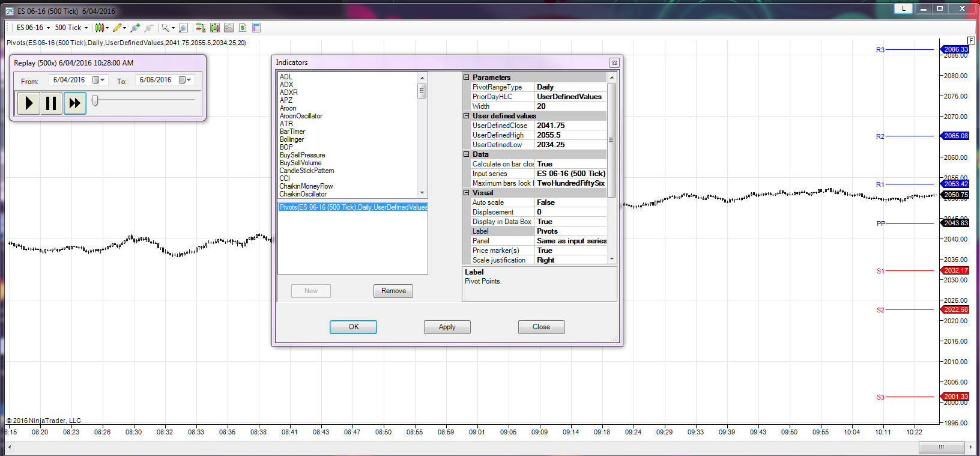
Task: Select Bollinger in the indicators list
Action: click(292, 139)
